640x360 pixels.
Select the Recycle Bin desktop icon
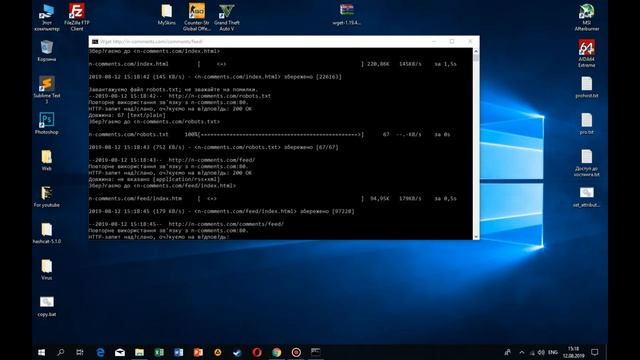pos(47,51)
